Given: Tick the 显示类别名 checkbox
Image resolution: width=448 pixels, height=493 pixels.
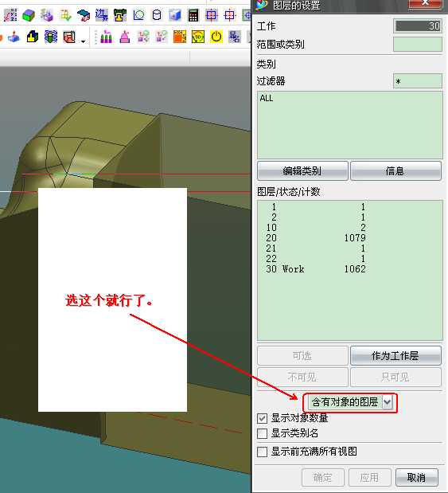Looking at the screenshot, I should pos(262,433).
